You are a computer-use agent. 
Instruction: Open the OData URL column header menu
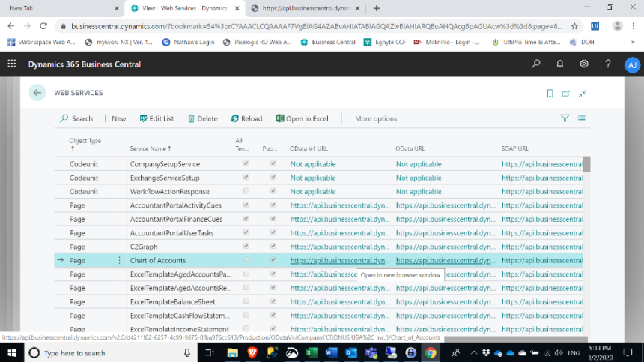410,148
